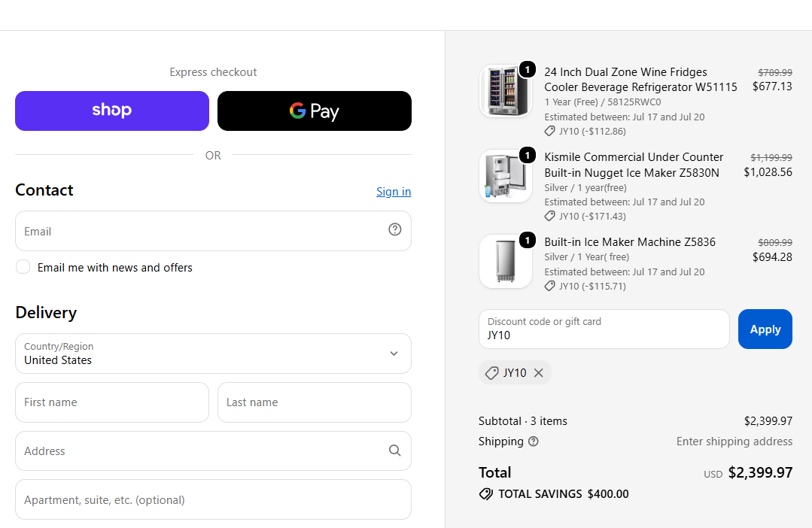This screenshot has width=812, height=528.
Task: Click the struck-through price $789.99
Action: coord(775,72)
